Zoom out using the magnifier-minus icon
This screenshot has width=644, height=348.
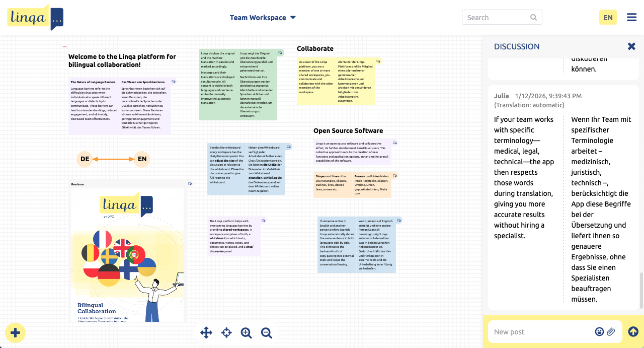pyautogui.click(x=267, y=332)
